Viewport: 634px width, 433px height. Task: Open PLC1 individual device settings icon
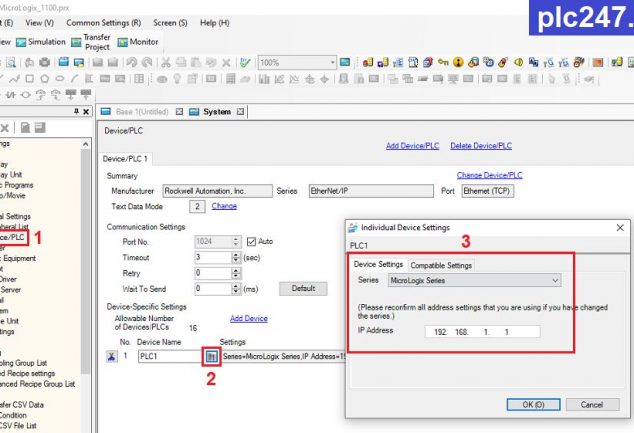point(211,356)
